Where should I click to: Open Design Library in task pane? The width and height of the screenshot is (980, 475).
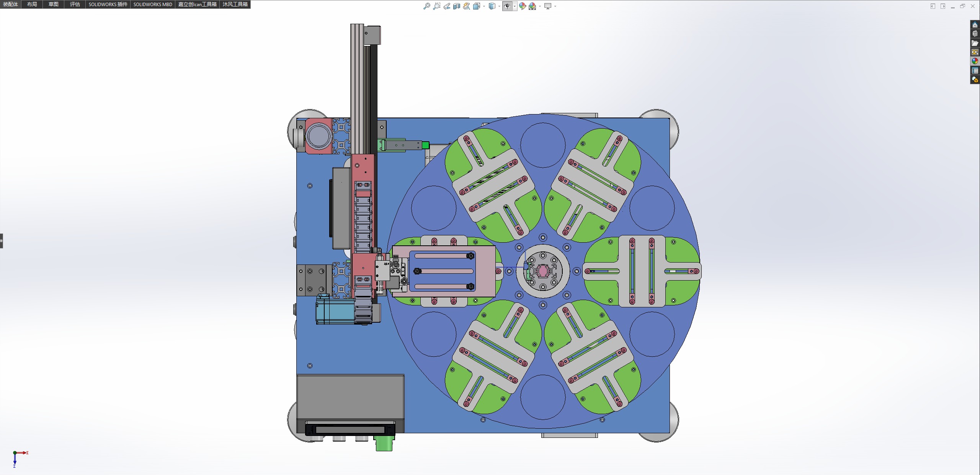(x=975, y=34)
